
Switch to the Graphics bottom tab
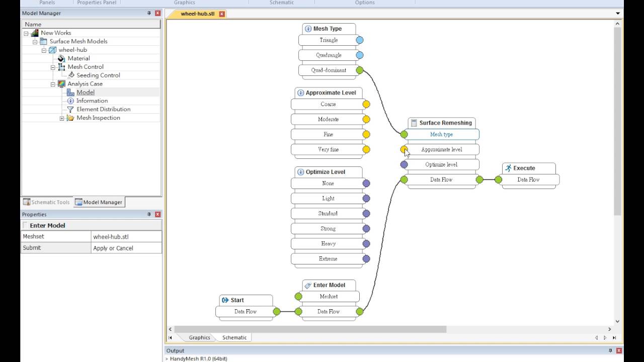pyautogui.click(x=199, y=337)
